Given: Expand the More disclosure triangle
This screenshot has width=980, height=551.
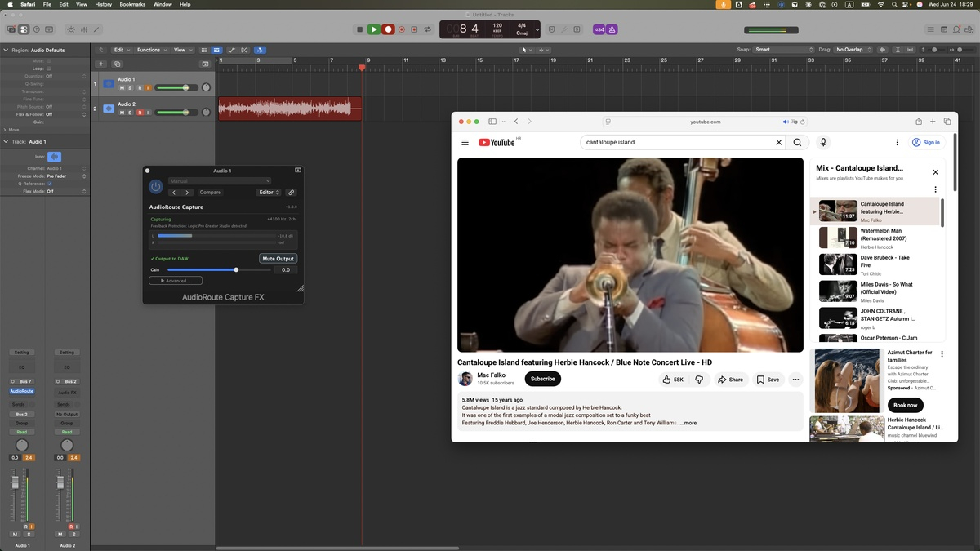Looking at the screenshot, I should [x=6, y=130].
